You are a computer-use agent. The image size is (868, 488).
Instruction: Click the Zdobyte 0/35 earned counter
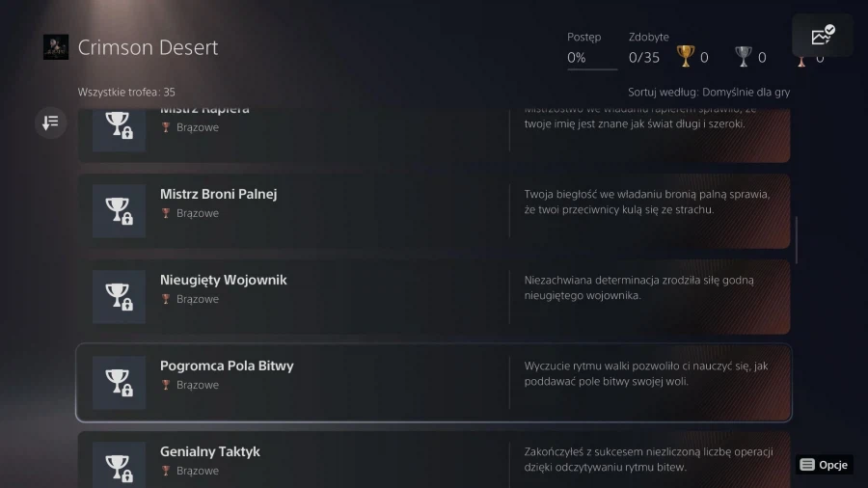(x=644, y=58)
